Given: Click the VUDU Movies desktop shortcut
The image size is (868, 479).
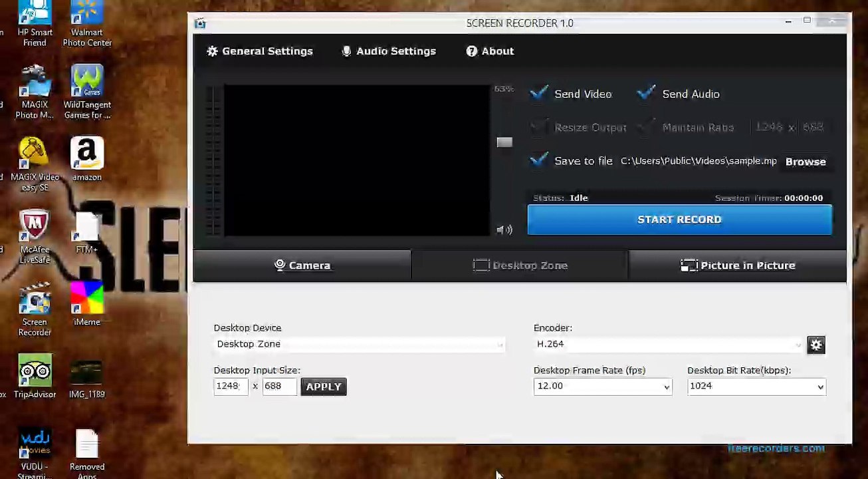Looking at the screenshot, I should [x=35, y=454].
